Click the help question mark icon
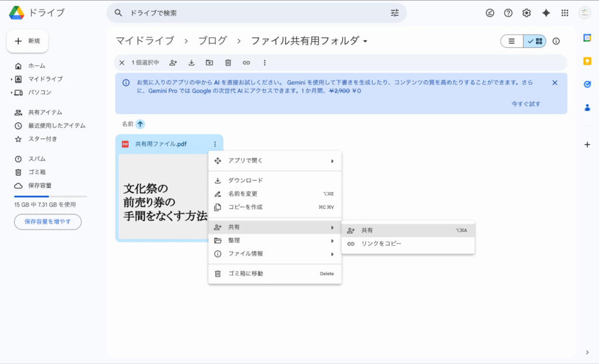The height and width of the screenshot is (364, 599). 508,13
